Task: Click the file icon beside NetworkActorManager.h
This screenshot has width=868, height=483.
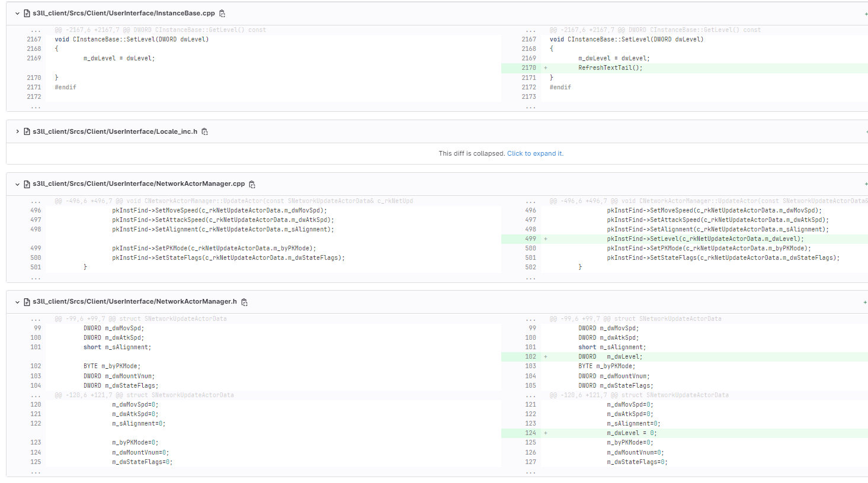Action: tap(27, 301)
